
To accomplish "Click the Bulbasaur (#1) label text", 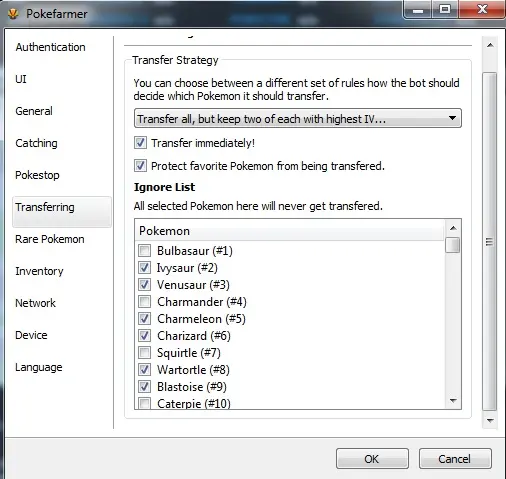I will tap(195, 251).
